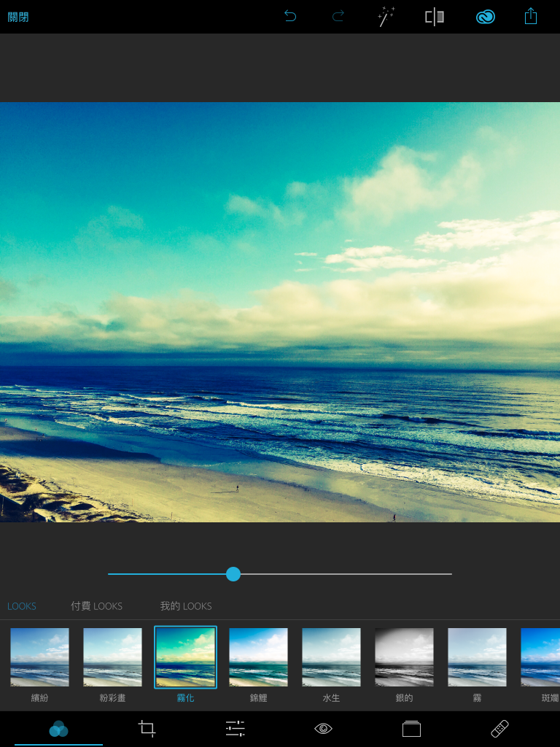This screenshot has height=747, width=560.
Task: Click the filter intensity slider handle
Action: point(233,574)
